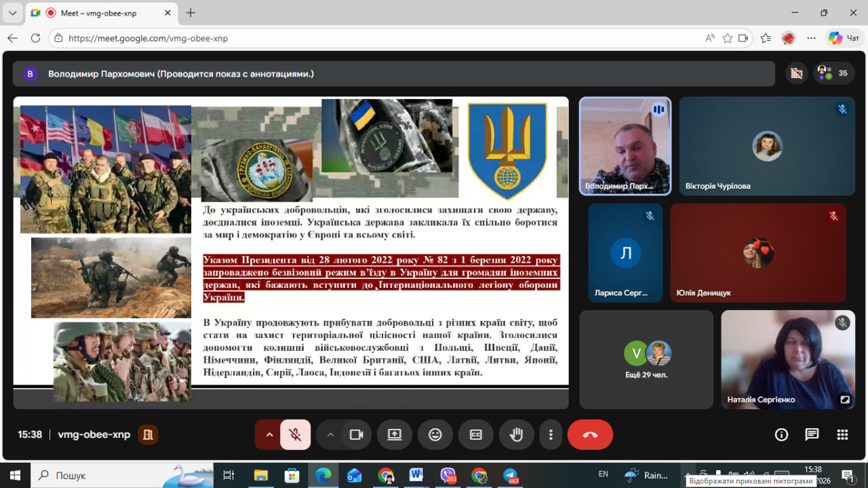Click the Ещё 29 чел. participants tile
868x488 pixels.
(x=646, y=360)
